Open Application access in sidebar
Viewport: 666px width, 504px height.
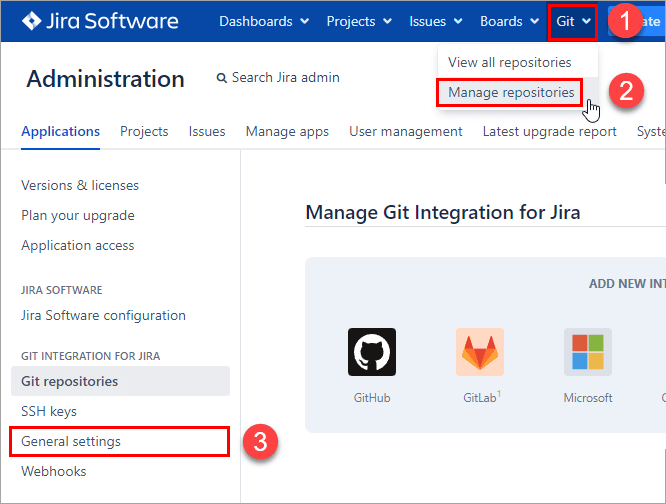[78, 245]
